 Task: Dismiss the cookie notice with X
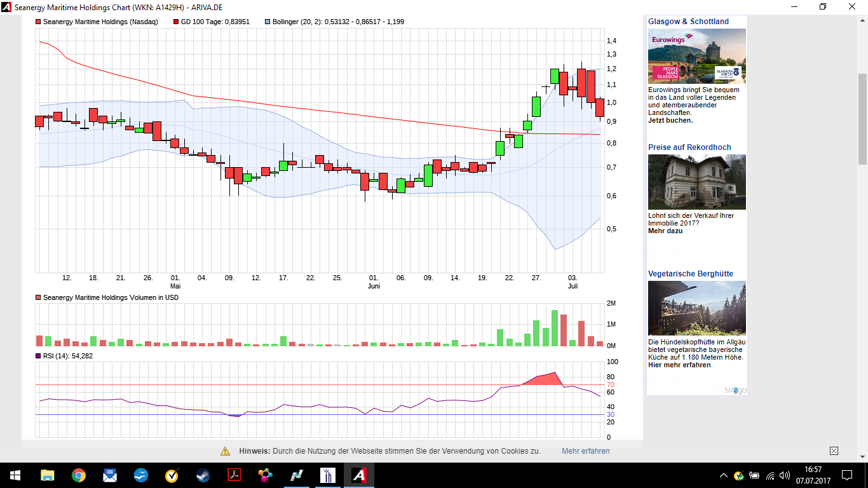point(834,451)
